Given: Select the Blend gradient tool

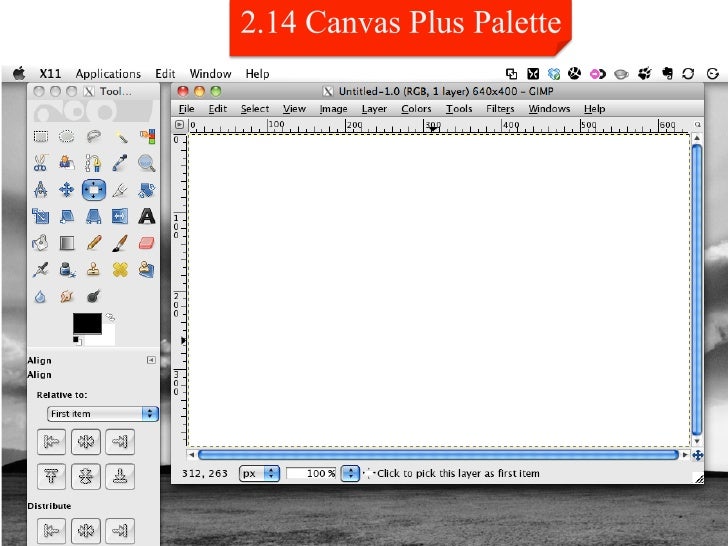Looking at the screenshot, I should (67, 243).
